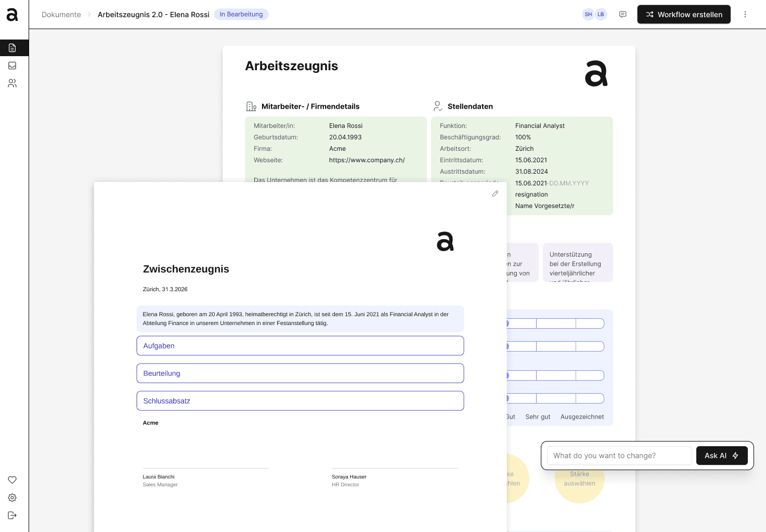
Task: Click Laura Bianchi signature name
Action: point(159,477)
